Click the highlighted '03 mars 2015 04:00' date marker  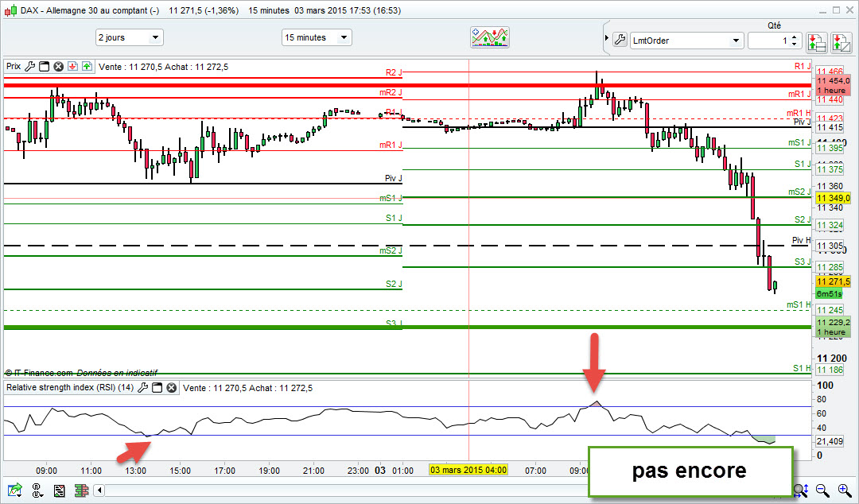tap(468, 470)
